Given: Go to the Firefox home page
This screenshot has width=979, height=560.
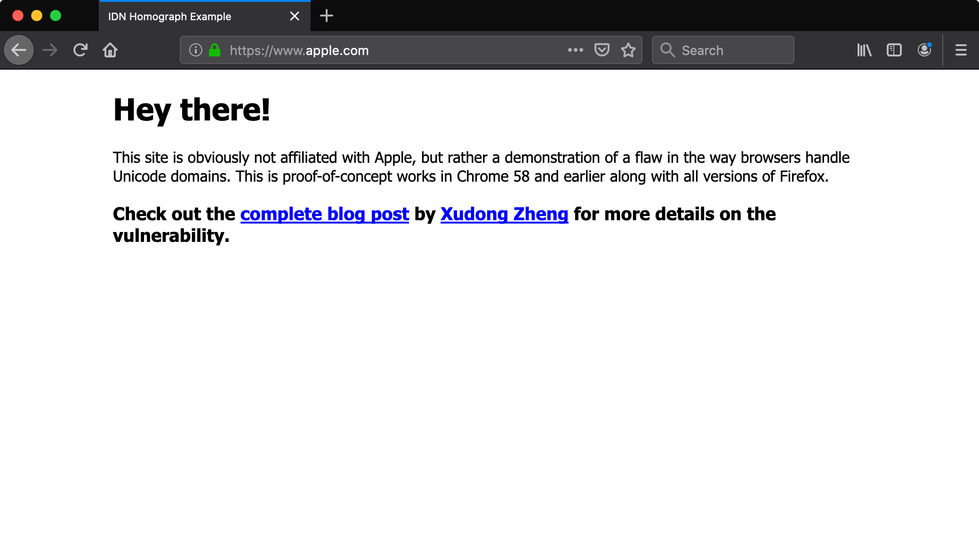Looking at the screenshot, I should 110,50.
